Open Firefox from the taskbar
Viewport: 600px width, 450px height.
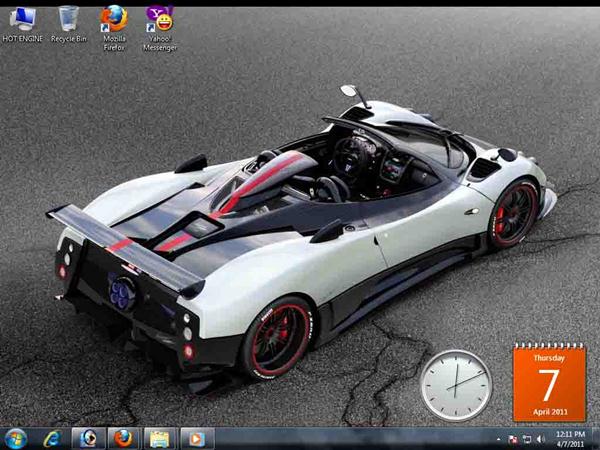point(123,438)
